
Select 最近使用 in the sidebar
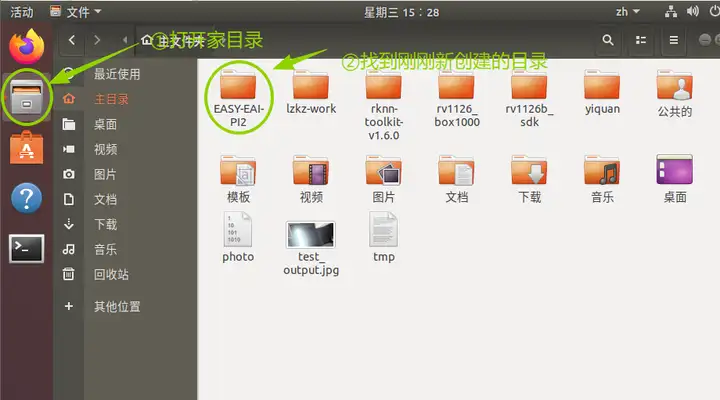(x=117, y=74)
